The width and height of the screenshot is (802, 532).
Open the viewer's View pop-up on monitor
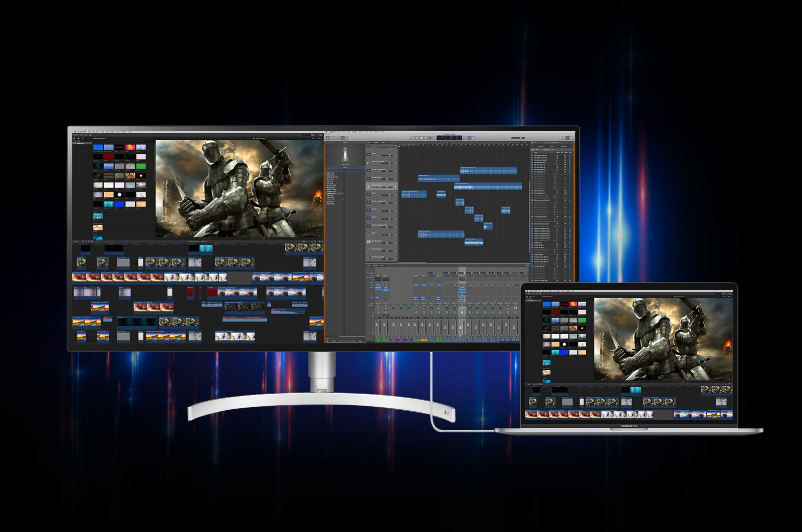(320, 138)
